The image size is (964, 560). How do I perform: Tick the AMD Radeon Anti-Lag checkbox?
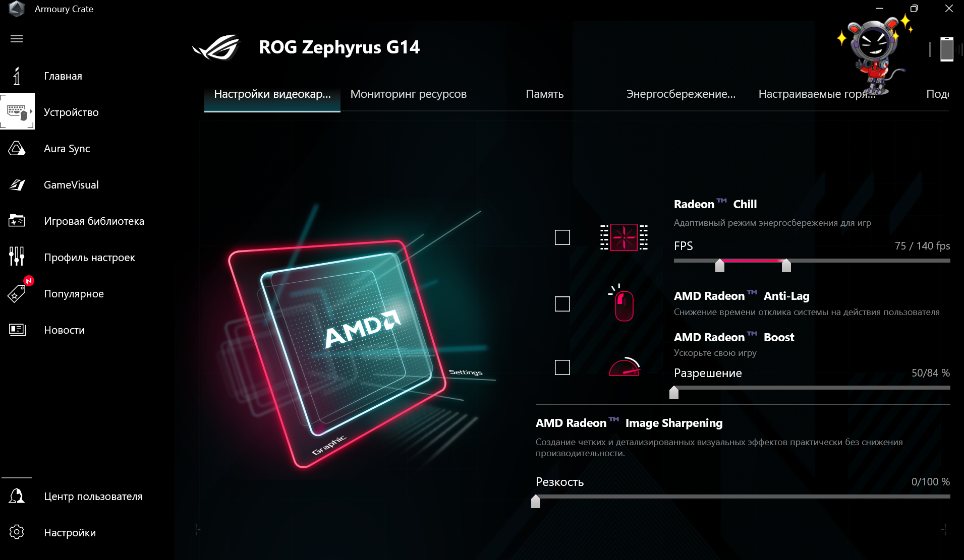coord(562,304)
